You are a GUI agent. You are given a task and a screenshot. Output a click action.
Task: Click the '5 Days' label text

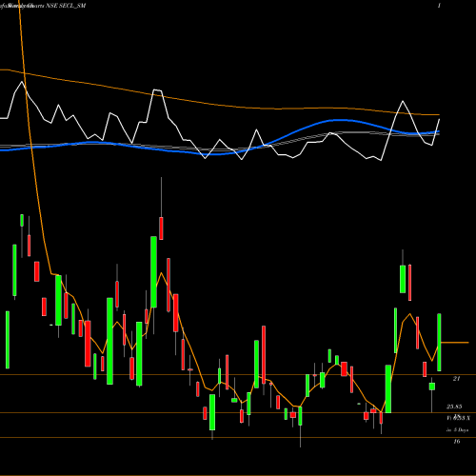click(x=461, y=430)
